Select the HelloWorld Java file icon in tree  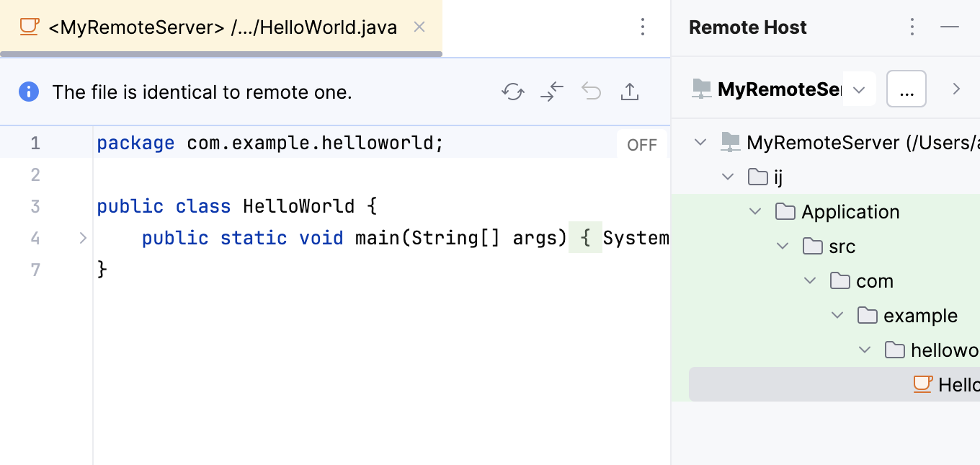[922, 384]
